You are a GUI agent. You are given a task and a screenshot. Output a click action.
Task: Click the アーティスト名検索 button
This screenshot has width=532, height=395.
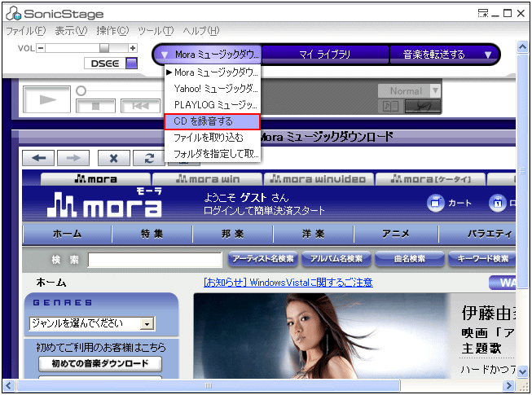tap(263, 259)
